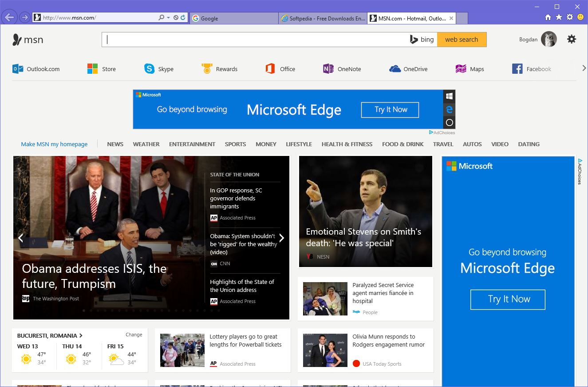Image resolution: width=588 pixels, height=387 pixels.
Task: Go to FOOD & DRINK section
Action: [x=403, y=144]
